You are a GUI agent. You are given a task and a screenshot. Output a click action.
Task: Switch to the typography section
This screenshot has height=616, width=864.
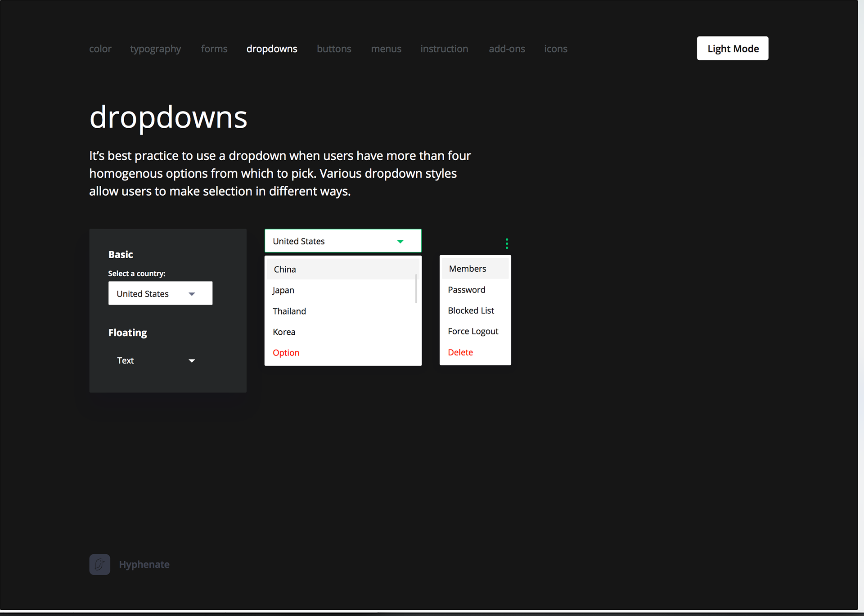click(156, 49)
